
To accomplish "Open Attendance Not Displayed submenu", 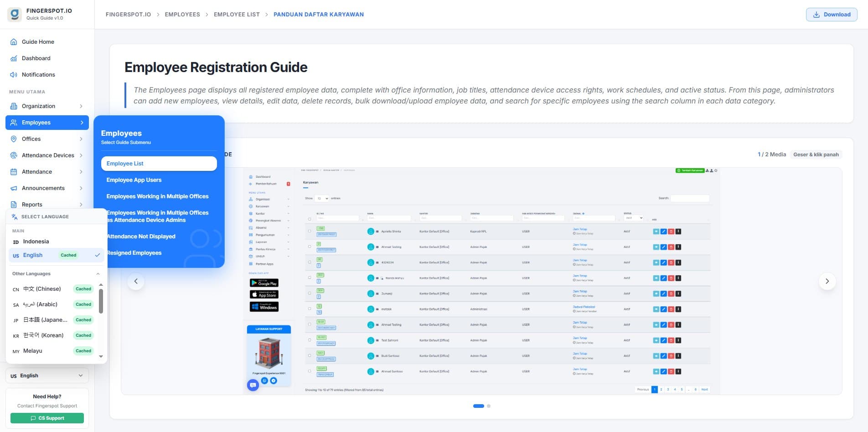I will 159,237.
